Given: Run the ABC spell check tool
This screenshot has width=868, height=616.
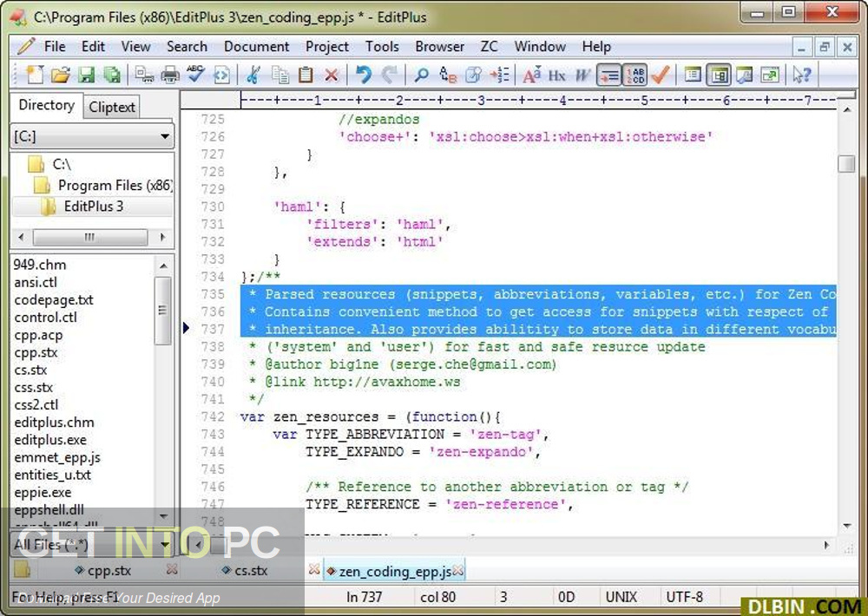Looking at the screenshot, I should pos(195,75).
